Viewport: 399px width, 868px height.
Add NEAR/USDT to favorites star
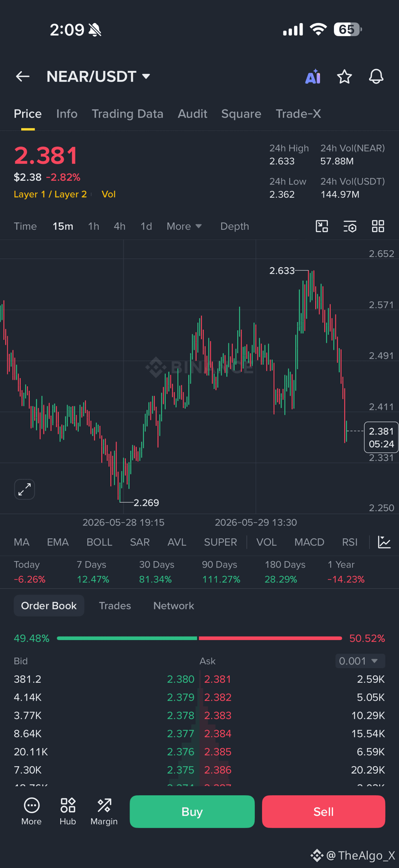point(345,77)
